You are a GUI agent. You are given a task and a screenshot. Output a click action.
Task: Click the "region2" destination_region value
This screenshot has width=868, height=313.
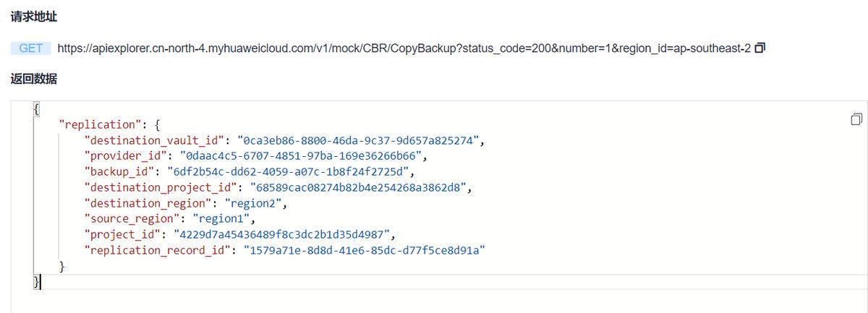pyautogui.click(x=252, y=203)
